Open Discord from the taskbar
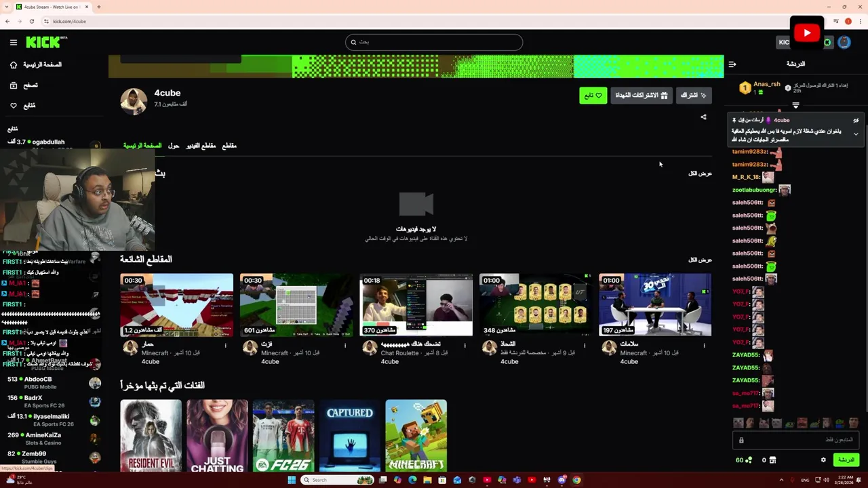This screenshot has width=868, height=488. pyautogui.click(x=561, y=480)
